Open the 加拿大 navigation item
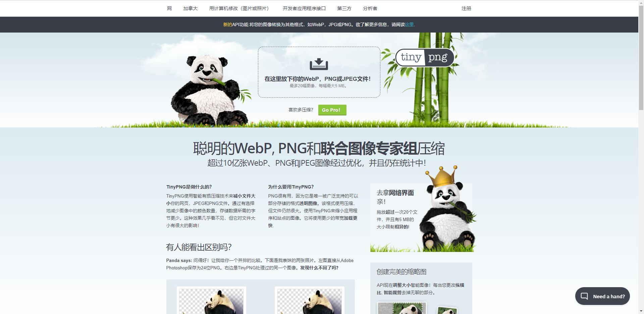The width and height of the screenshot is (644, 314). click(191, 8)
